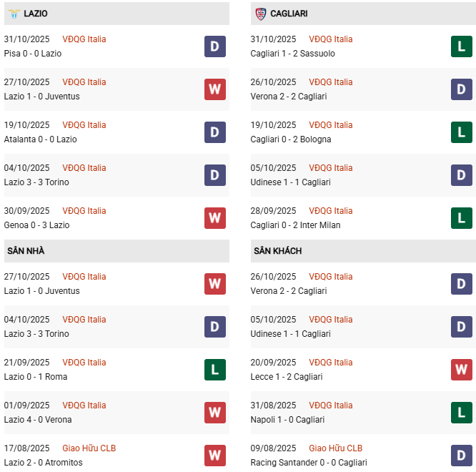Click the CAGLIARI header title
The image size is (476, 472).
point(289,14)
